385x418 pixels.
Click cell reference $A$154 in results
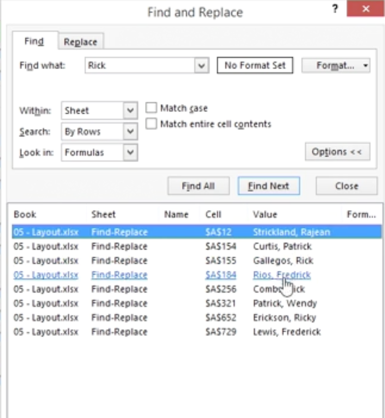point(221,246)
